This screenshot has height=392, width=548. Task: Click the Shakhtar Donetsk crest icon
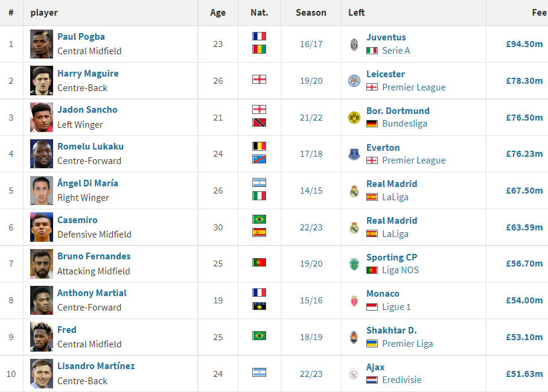(x=354, y=337)
